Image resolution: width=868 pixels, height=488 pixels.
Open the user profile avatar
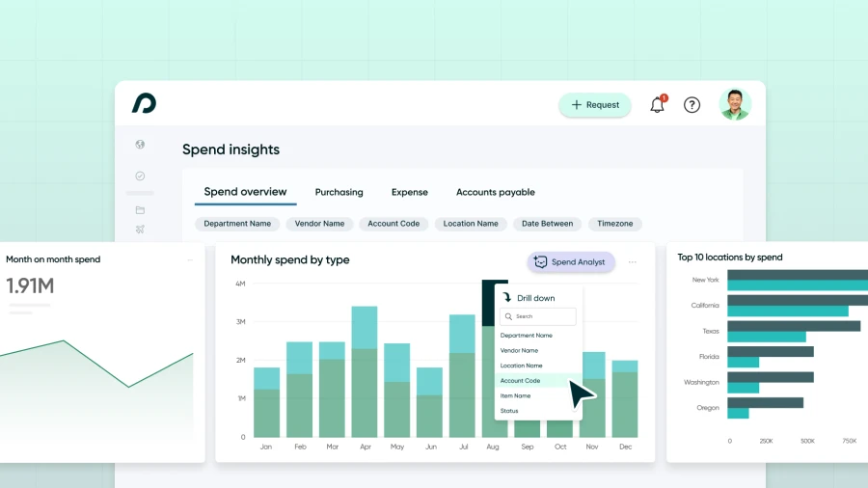[x=735, y=104]
